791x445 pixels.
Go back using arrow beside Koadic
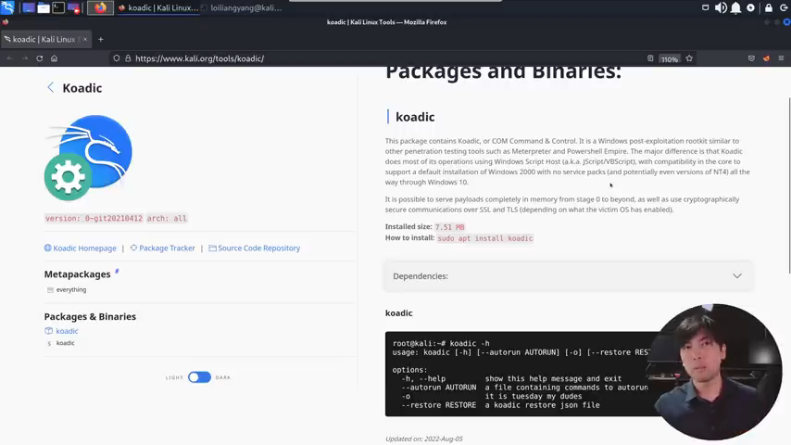pyautogui.click(x=50, y=87)
